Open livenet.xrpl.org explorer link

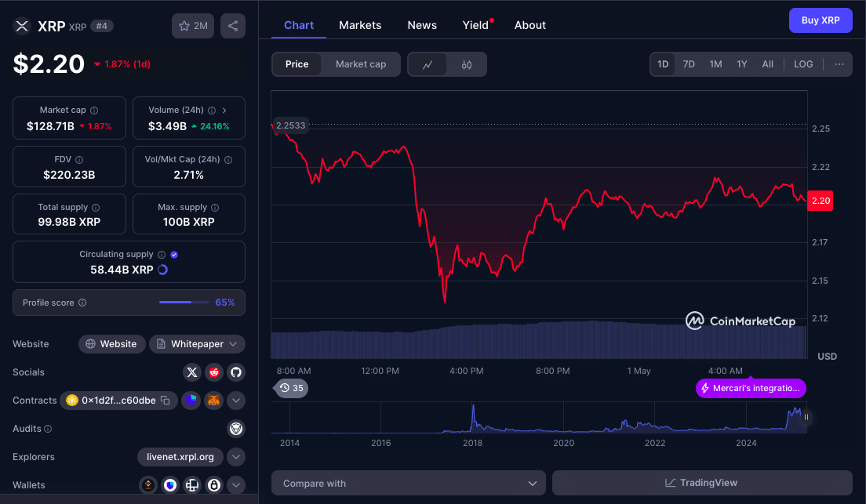point(180,456)
